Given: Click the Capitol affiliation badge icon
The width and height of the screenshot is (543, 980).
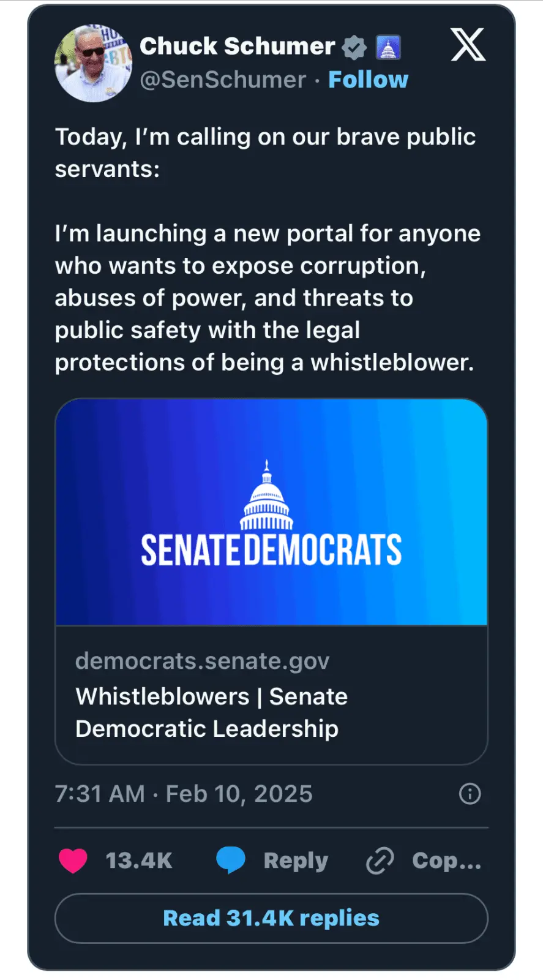Looking at the screenshot, I should (x=388, y=47).
